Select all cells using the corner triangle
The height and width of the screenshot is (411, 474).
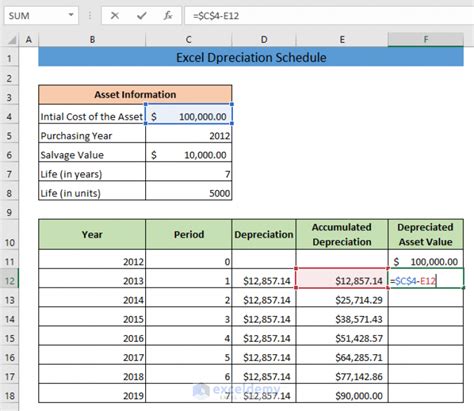[12, 40]
